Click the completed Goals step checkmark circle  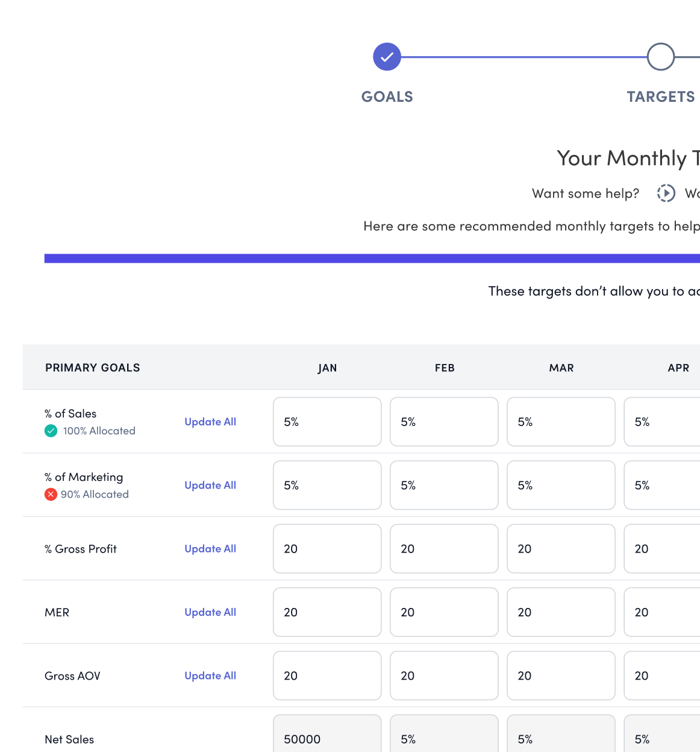point(387,57)
